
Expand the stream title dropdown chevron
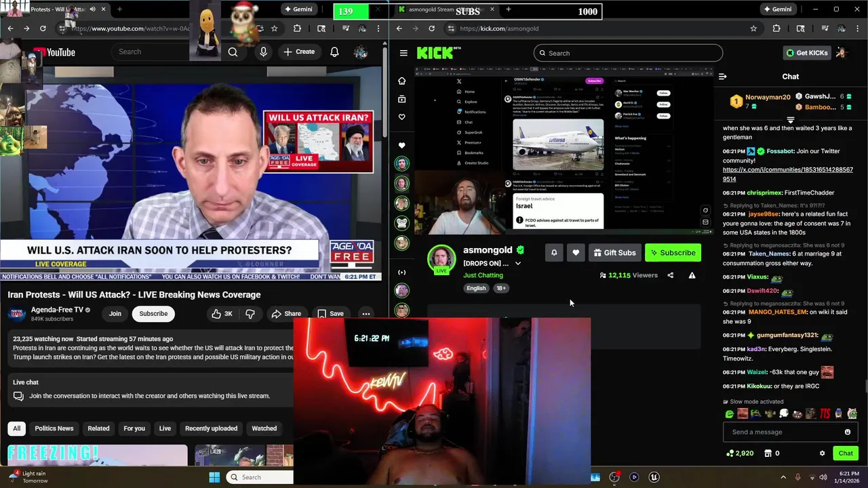point(518,264)
